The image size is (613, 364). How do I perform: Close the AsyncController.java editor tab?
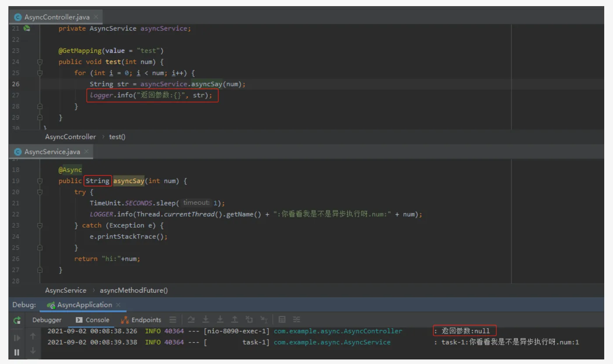pyautogui.click(x=96, y=17)
